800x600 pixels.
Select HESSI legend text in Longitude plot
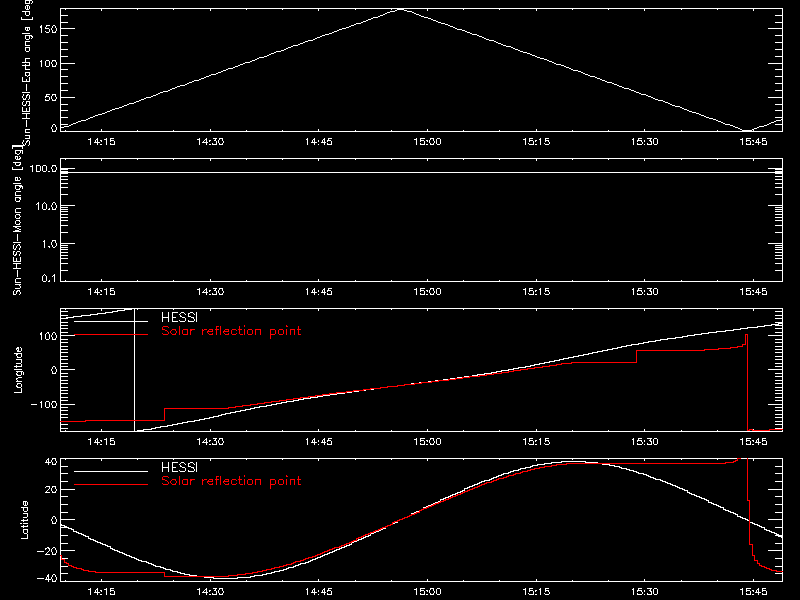click(x=179, y=317)
